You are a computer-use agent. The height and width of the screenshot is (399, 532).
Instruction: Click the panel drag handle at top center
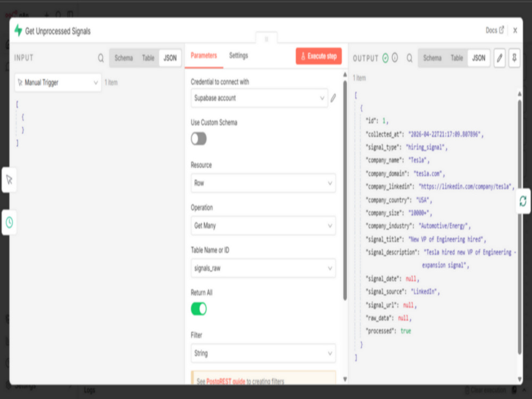(x=267, y=39)
